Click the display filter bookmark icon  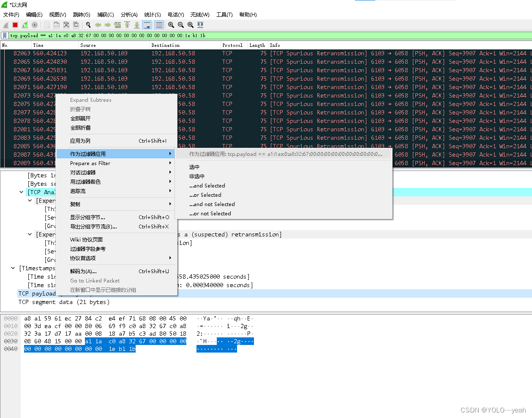(x=5, y=35)
